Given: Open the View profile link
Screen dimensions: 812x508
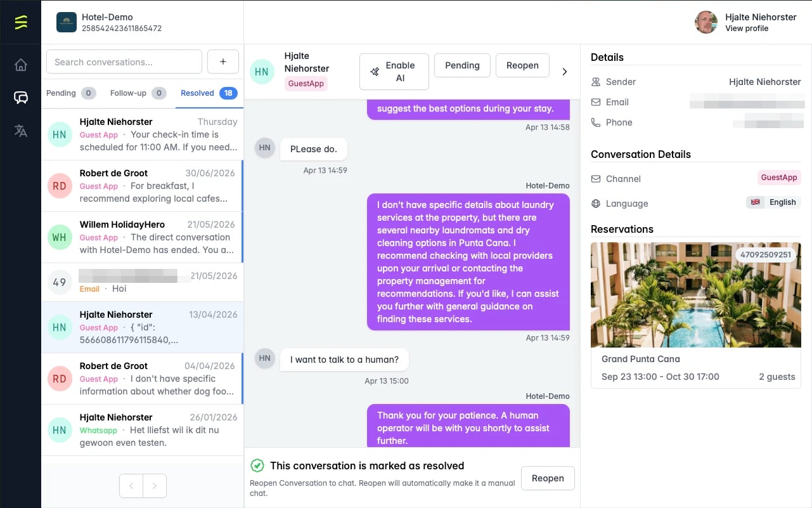Looking at the screenshot, I should click(747, 29).
